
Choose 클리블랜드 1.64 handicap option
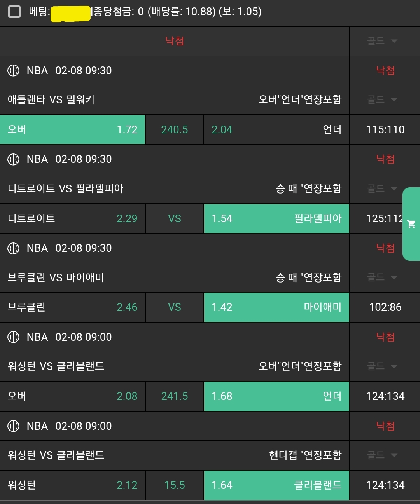coord(276,485)
